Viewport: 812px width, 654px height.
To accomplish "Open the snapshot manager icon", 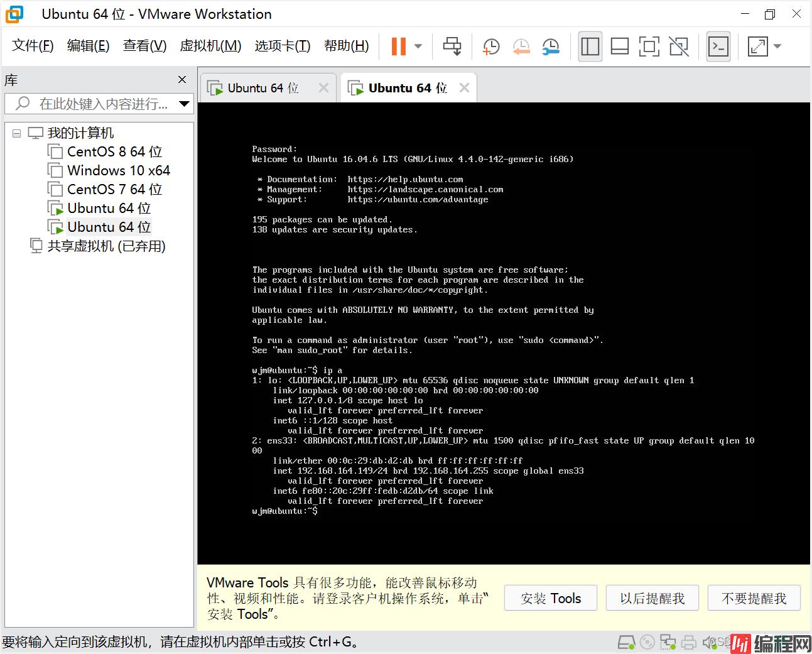I will (551, 46).
